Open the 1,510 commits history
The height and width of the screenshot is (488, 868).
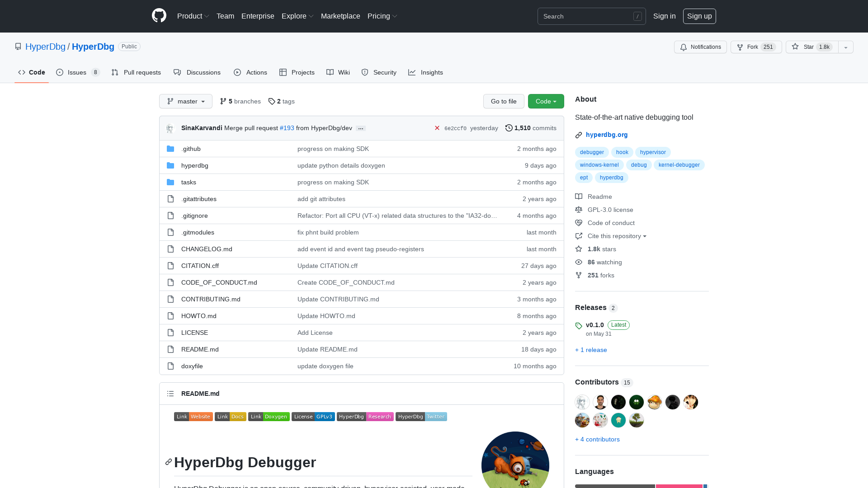pyautogui.click(x=531, y=128)
